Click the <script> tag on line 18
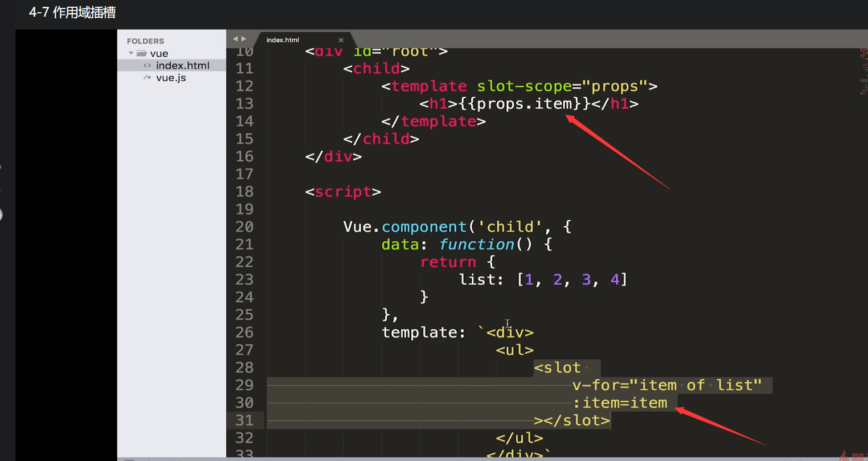The height and width of the screenshot is (461, 868). [x=343, y=192]
